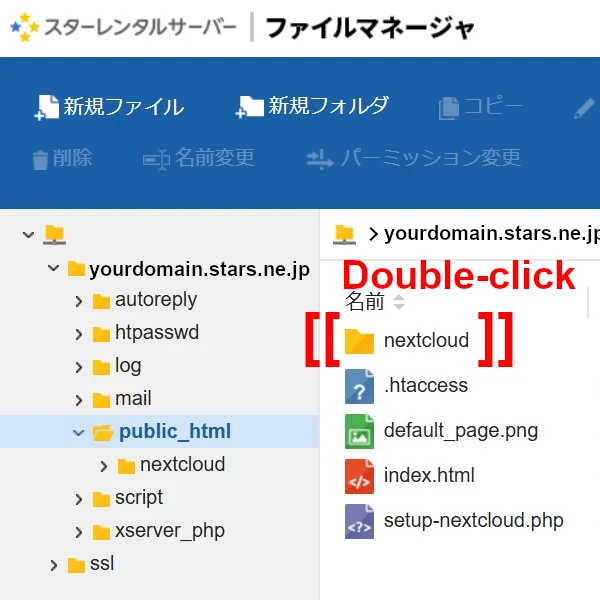
Task: Click the 新規ファイル new file icon
Action: [x=47, y=107]
